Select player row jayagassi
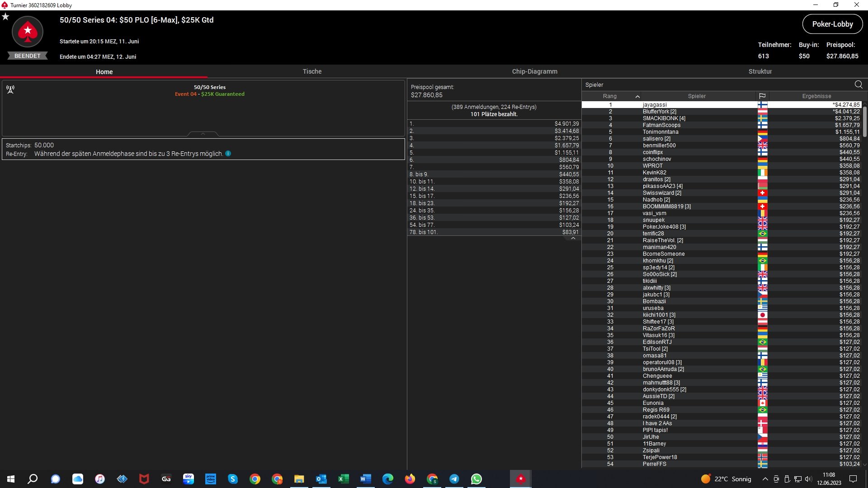This screenshot has width=868, height=488. tap(722, 105)
